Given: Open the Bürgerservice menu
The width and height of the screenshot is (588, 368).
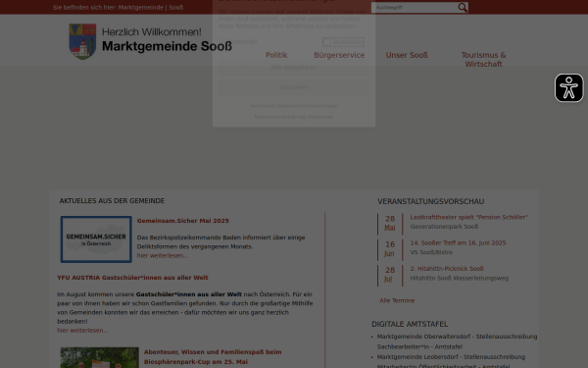Looking at the screenshot, I should pyautogui.click(x=339, y=55).
